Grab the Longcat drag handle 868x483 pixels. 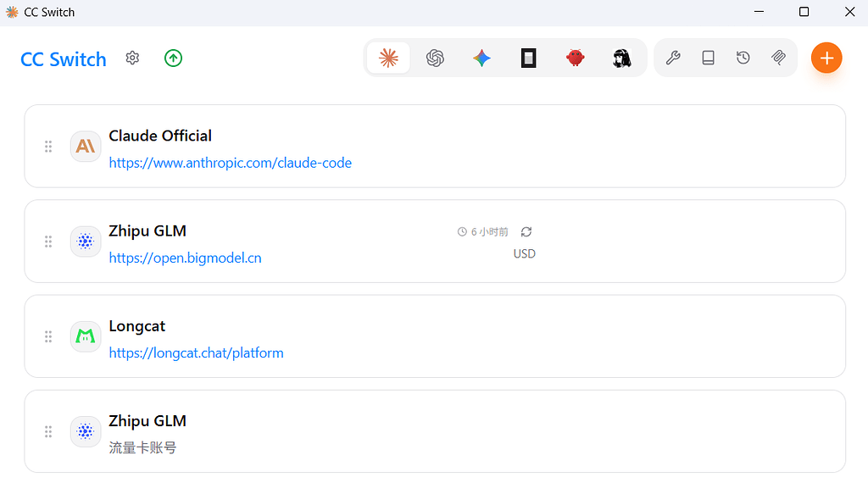(48, 336)
